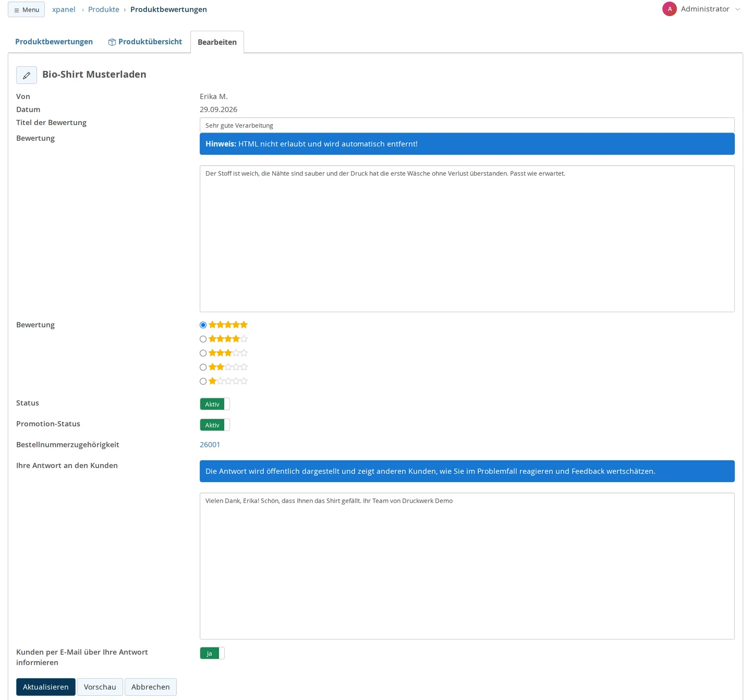Select the Bearbeiten tab
Screen dimensions: 751x700
coord(217,42)
